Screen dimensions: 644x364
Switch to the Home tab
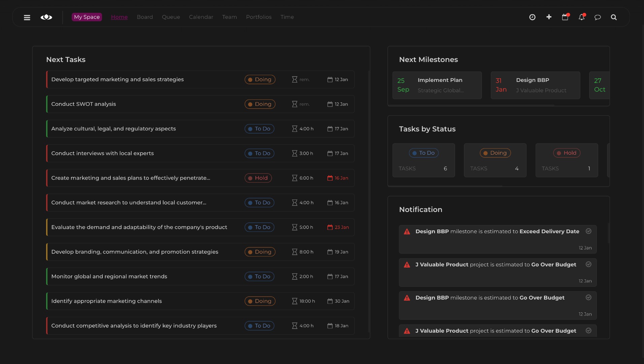click(x=119, y=17)
